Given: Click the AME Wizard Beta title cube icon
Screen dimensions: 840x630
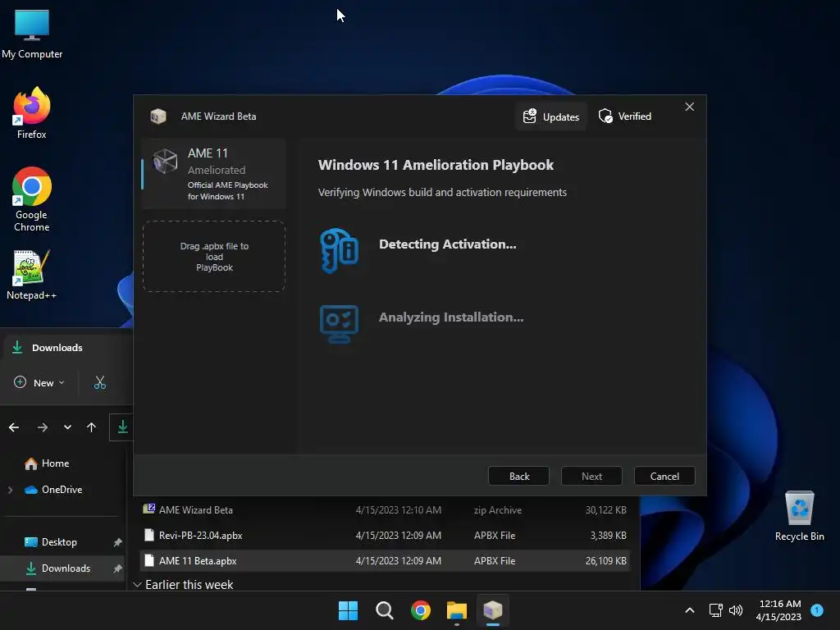Looking at the screenshot, I should click(x=158, y=116).
